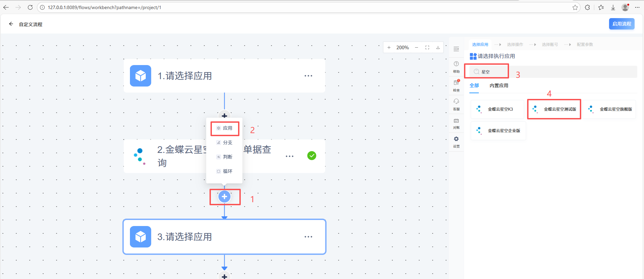Zoom out with the minus icon beside 200%
The height and width of the screenshot is (279, 644).
[x=416, y=48]
